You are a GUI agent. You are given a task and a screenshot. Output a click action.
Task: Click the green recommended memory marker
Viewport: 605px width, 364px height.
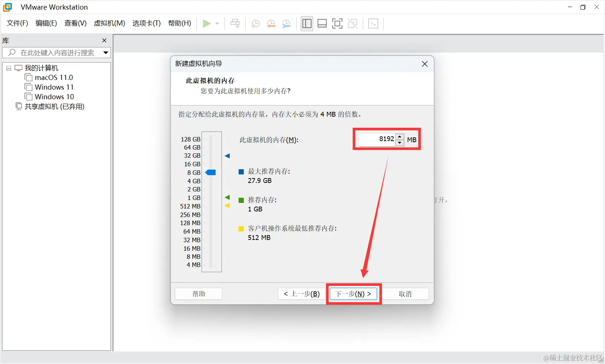point(227,197)
